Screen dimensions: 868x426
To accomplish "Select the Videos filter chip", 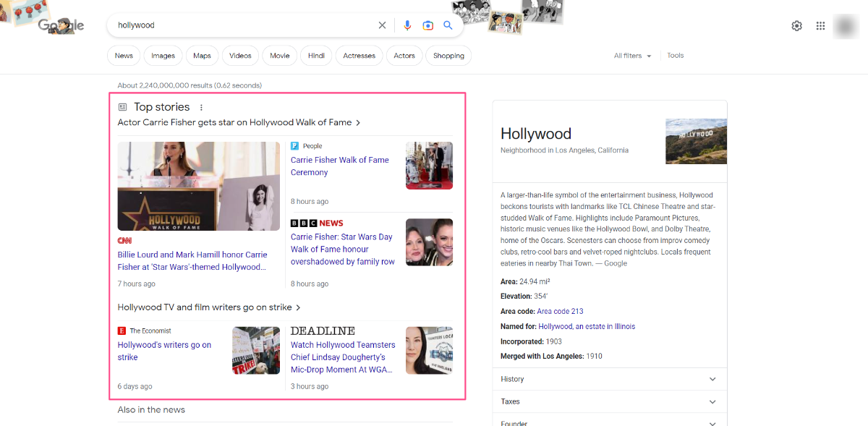I will click(x=240, y=56).
